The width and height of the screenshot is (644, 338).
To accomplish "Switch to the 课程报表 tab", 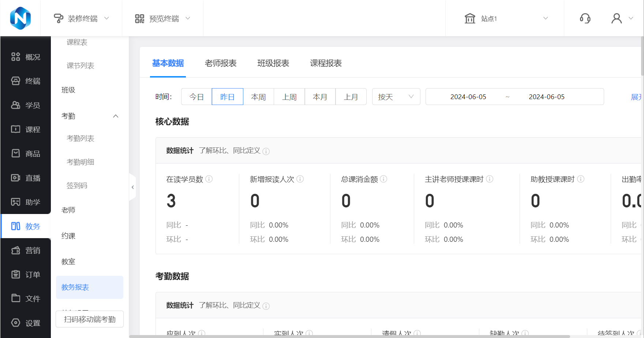I will click(x=326, y=63).
